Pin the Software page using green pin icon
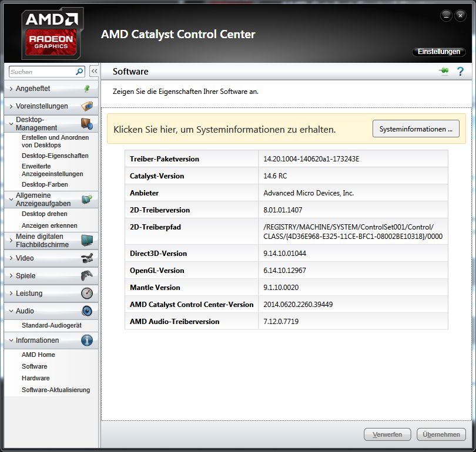476x452 pixels. (444, 71)
